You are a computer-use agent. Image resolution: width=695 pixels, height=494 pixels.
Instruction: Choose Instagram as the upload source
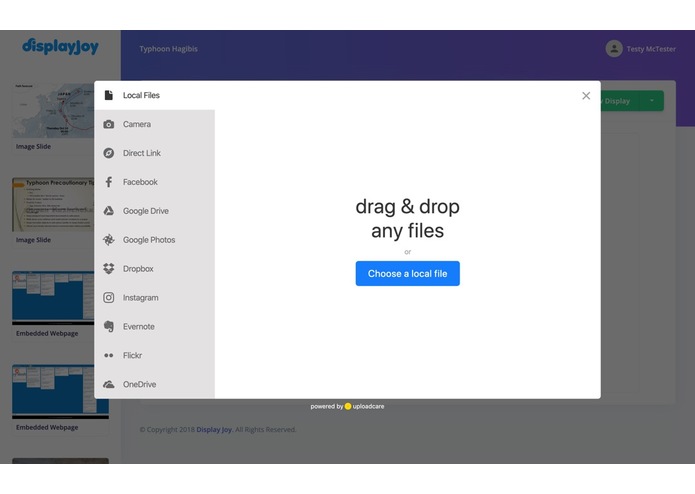154,298
